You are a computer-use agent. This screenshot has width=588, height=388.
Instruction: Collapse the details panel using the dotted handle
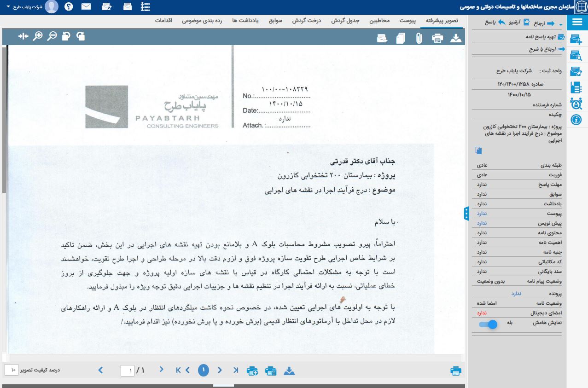click(x=466, y=214)
